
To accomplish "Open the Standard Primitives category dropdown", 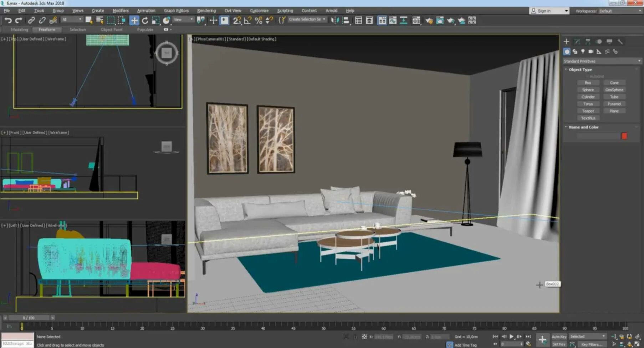I will (602, 61).
